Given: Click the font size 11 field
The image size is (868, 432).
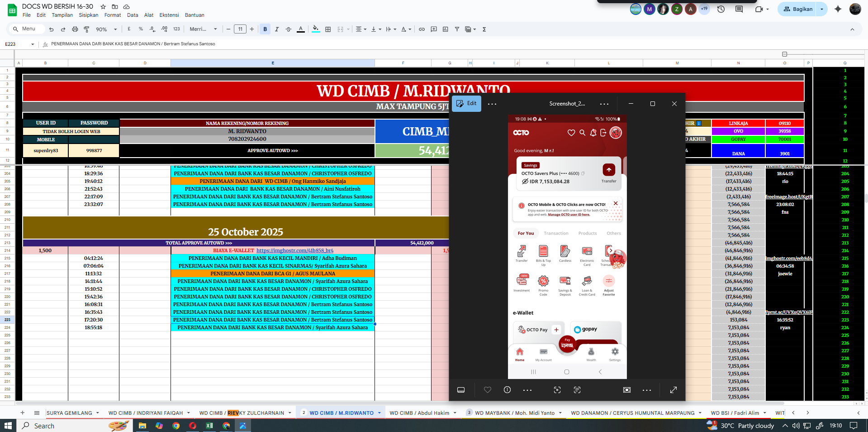Looking at the screenshot, I should click(x=240, y=29).
